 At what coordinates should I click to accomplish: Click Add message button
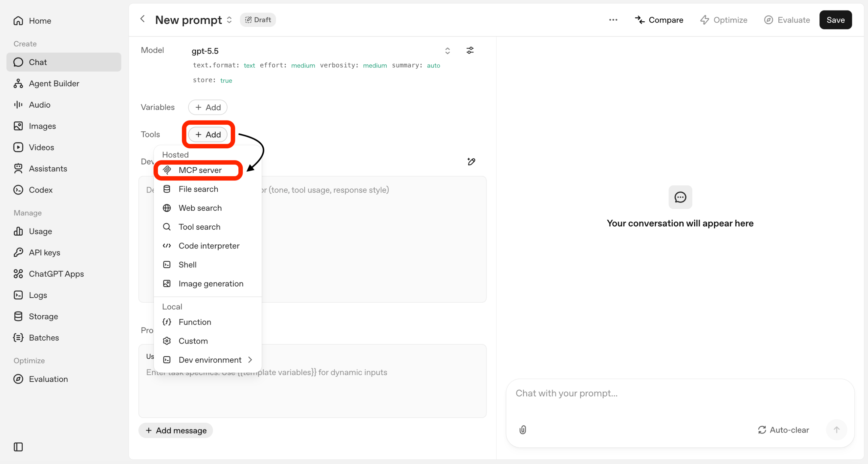[176, 430]
